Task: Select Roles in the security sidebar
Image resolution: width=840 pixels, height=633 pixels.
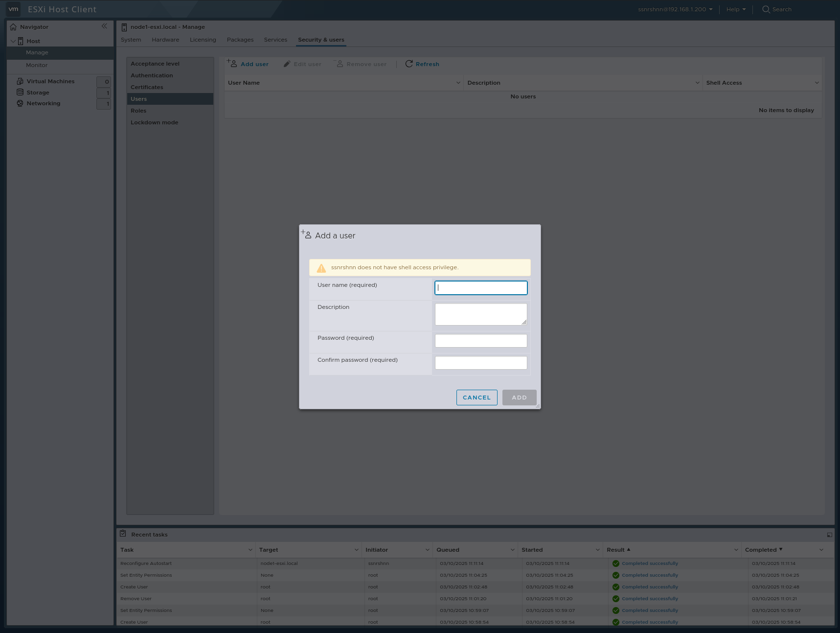Action: click(138, 110)
